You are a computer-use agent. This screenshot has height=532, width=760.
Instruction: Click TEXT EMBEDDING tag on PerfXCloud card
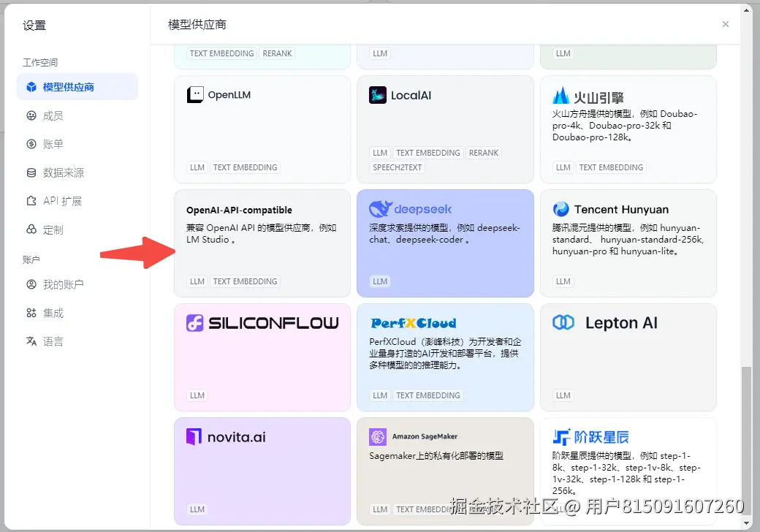[x=428, y=395]
